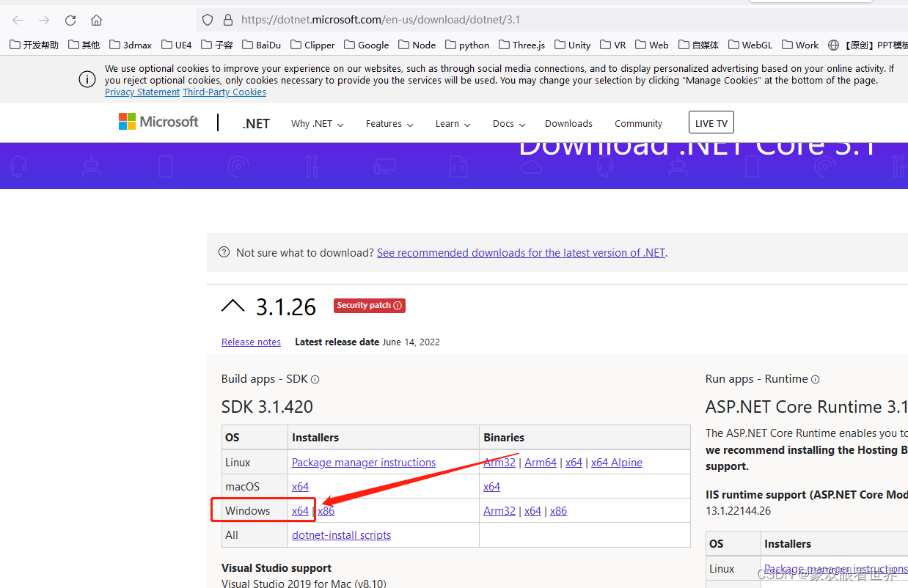
Task: Open the Downloads nav item
Action: coord(568,124)
